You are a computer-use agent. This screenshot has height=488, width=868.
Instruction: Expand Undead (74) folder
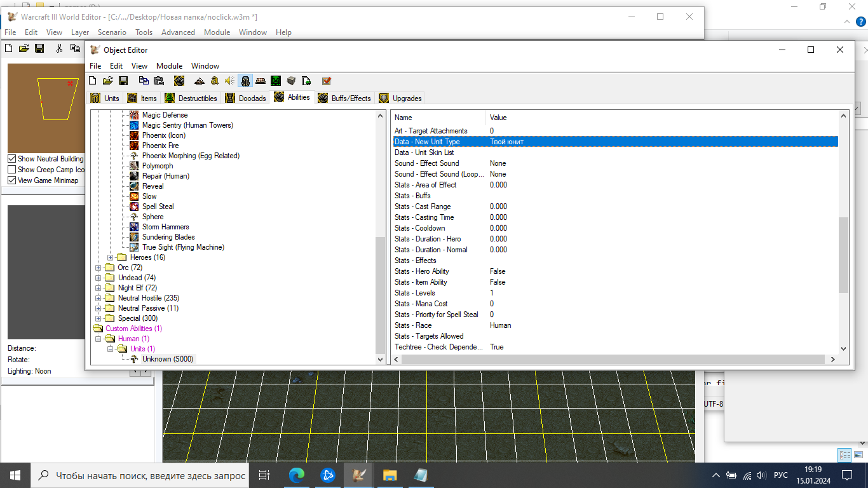pos(98,278)
